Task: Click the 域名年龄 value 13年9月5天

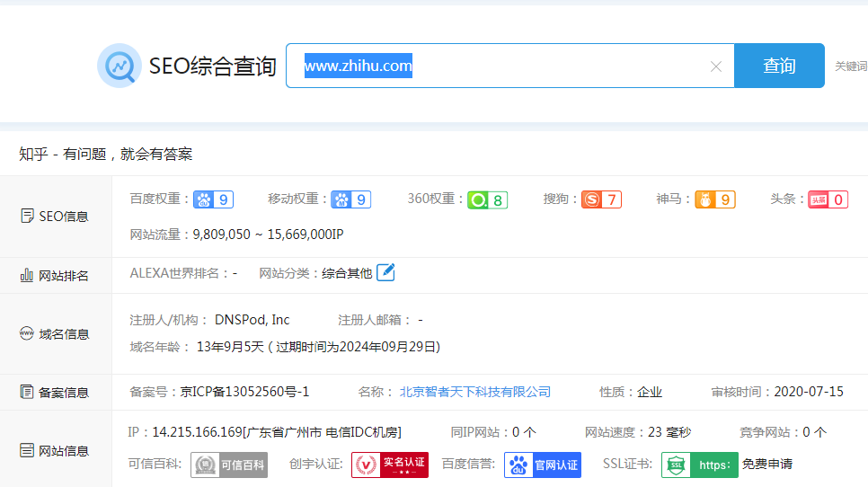Action: [x=230, y=347]
